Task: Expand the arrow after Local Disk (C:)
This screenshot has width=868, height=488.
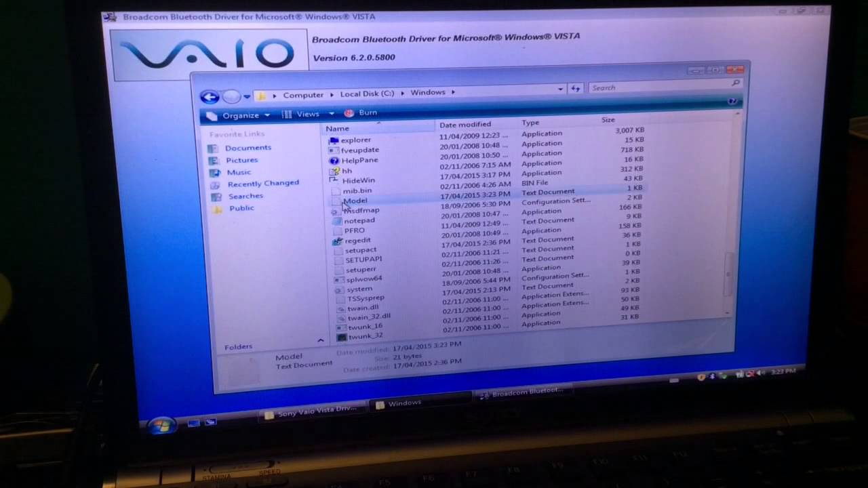Action: (x=402, y=93)
